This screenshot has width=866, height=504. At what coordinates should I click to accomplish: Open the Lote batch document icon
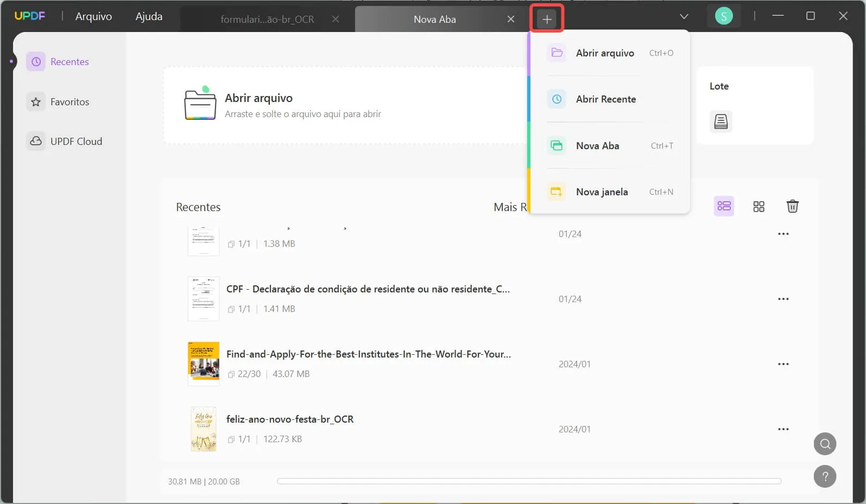[720, 122]
